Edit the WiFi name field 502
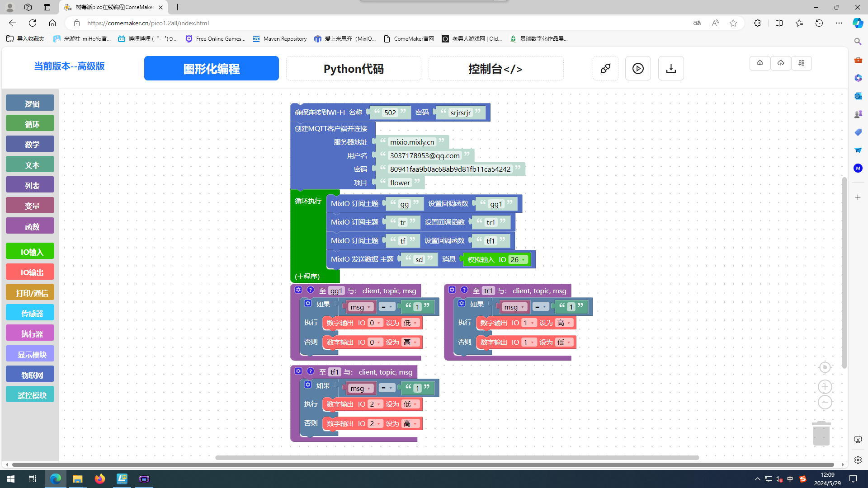 point(390,113)
